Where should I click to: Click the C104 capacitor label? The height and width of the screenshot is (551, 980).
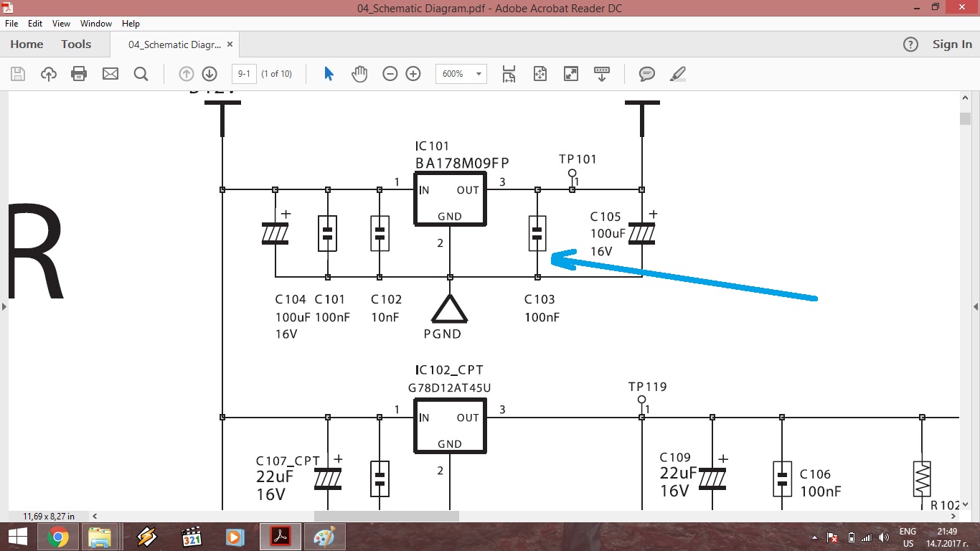pos(291,299)
